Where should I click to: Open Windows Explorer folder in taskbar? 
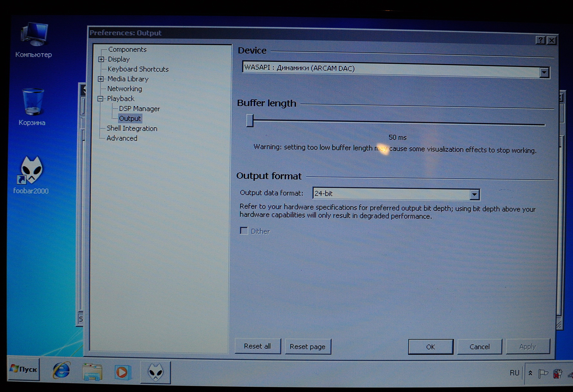click(92, 372)
